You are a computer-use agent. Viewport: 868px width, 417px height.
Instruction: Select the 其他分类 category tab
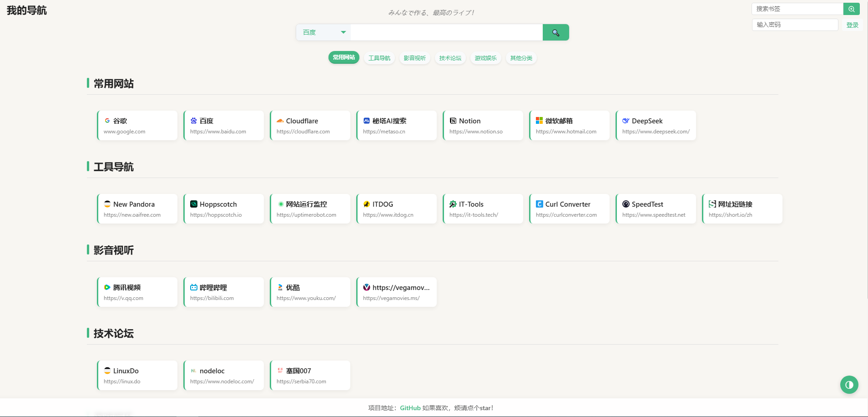[x=521, y=58]
